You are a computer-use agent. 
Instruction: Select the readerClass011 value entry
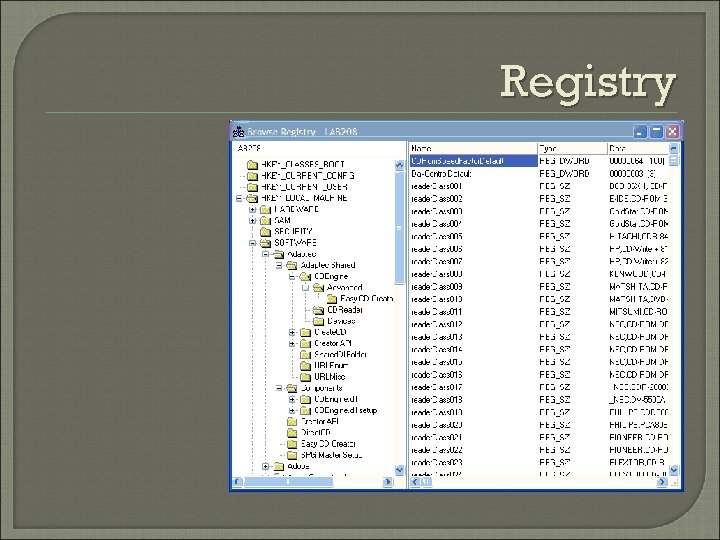coord(437,312)
